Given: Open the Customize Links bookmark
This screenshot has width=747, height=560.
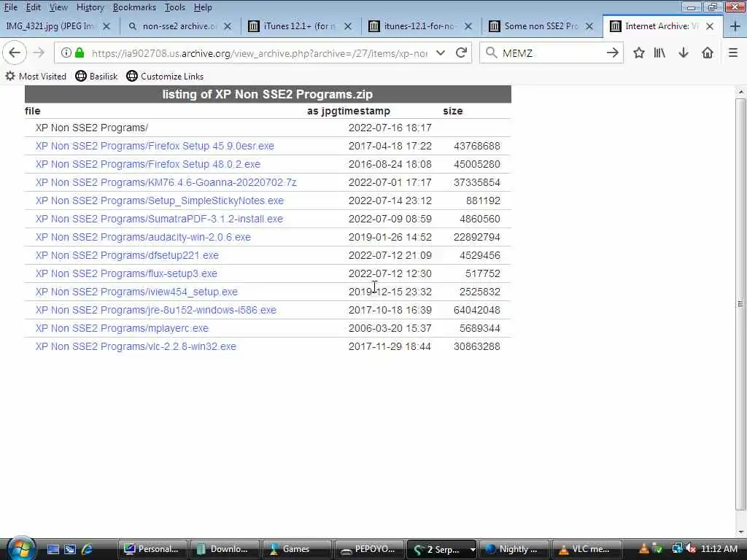Looking at the screenshot, I should [166, 76].
